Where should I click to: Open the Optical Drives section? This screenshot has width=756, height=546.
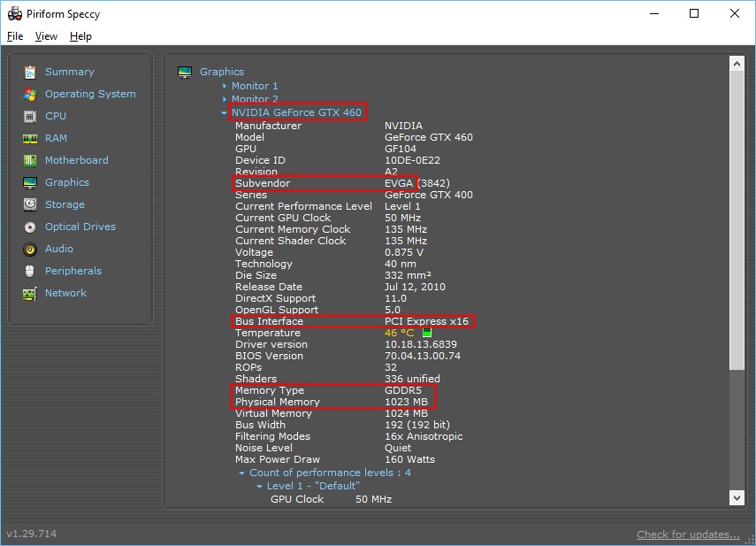80,227
